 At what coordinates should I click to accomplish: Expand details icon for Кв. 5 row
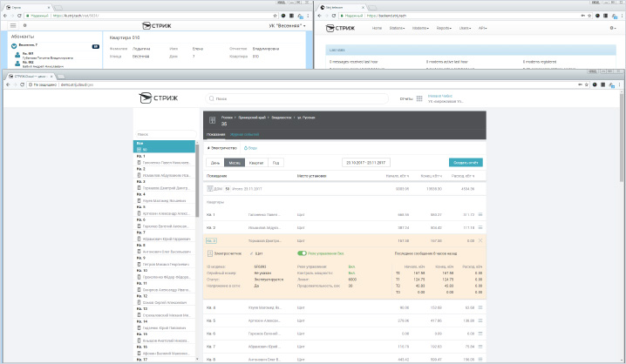click(480, 320)
